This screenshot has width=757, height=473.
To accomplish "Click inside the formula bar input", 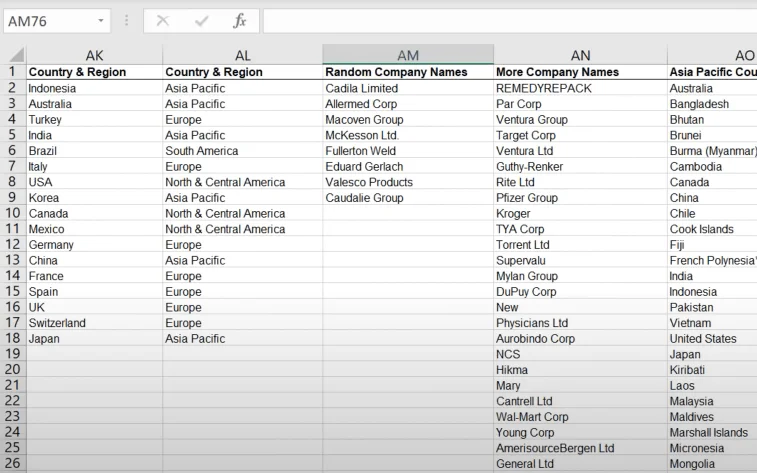I will click(x=510, y=21).
